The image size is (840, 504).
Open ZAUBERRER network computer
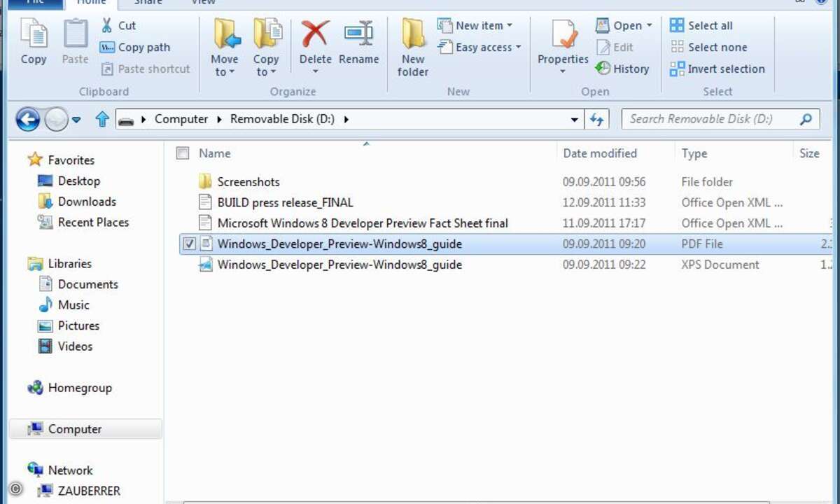(79, 491)
